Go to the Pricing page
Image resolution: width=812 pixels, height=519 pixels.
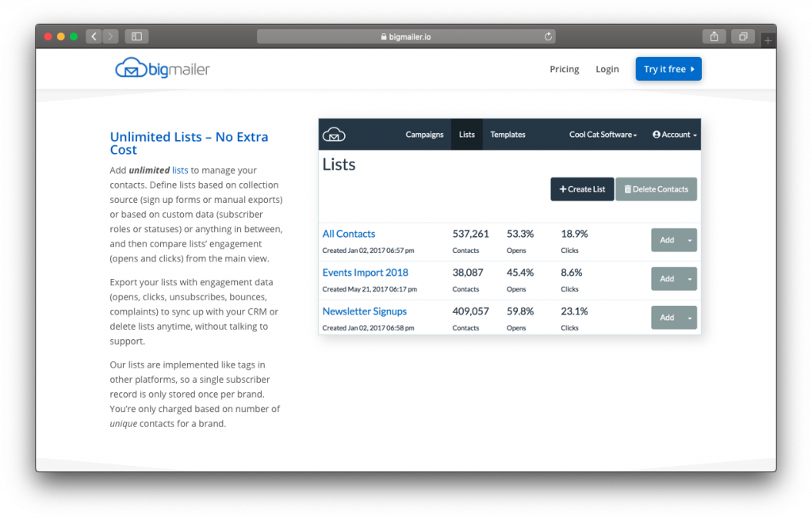click(x=564, y=69)
